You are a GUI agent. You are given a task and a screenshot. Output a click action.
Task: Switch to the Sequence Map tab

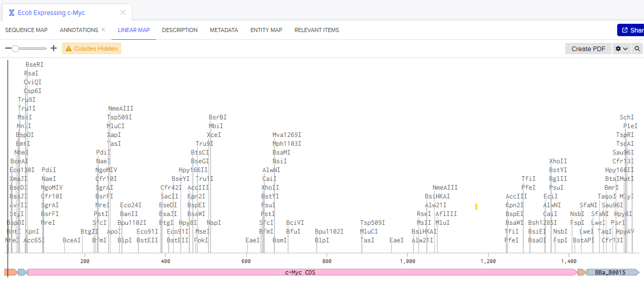click(26, 30)
